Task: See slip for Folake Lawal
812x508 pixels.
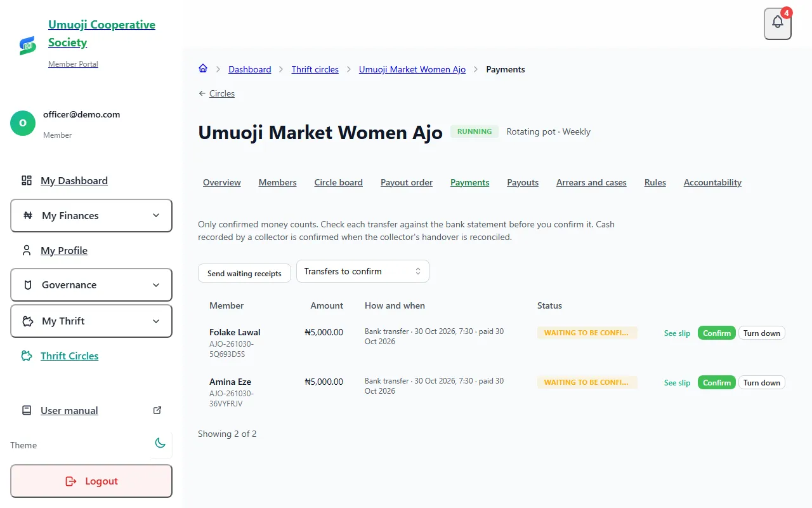Action: [677, 333]
